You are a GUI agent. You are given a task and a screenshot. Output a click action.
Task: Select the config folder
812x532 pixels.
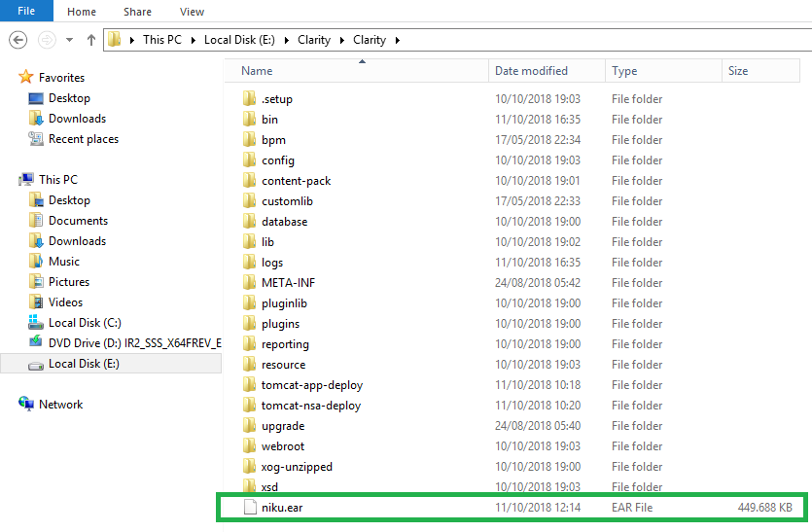[x=277, y=160]
